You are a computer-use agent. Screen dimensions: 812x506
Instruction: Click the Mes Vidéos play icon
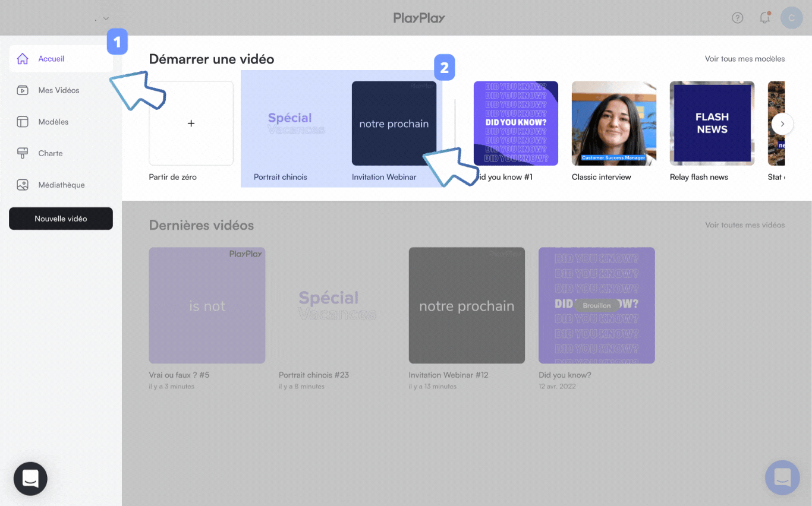(23, 90)
